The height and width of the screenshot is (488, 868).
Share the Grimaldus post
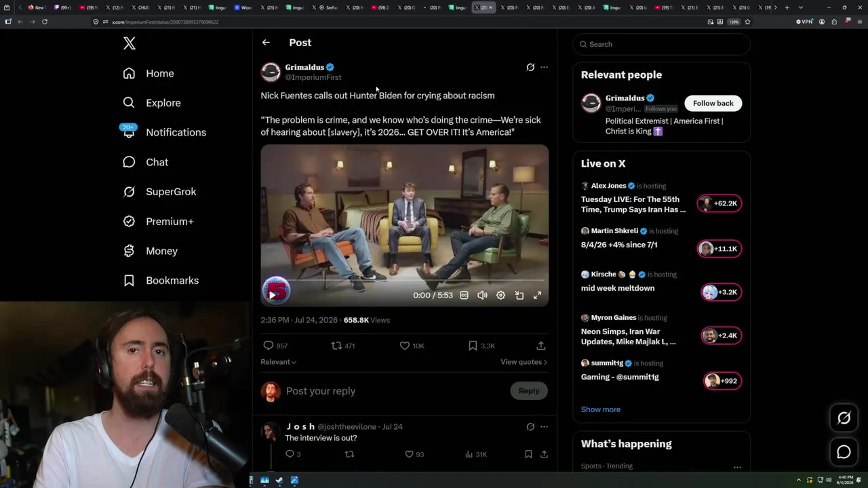[x=541, y=346]
